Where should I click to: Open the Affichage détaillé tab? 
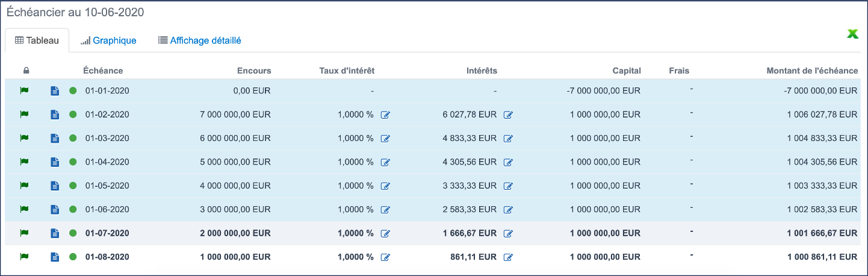pos(199,41)
